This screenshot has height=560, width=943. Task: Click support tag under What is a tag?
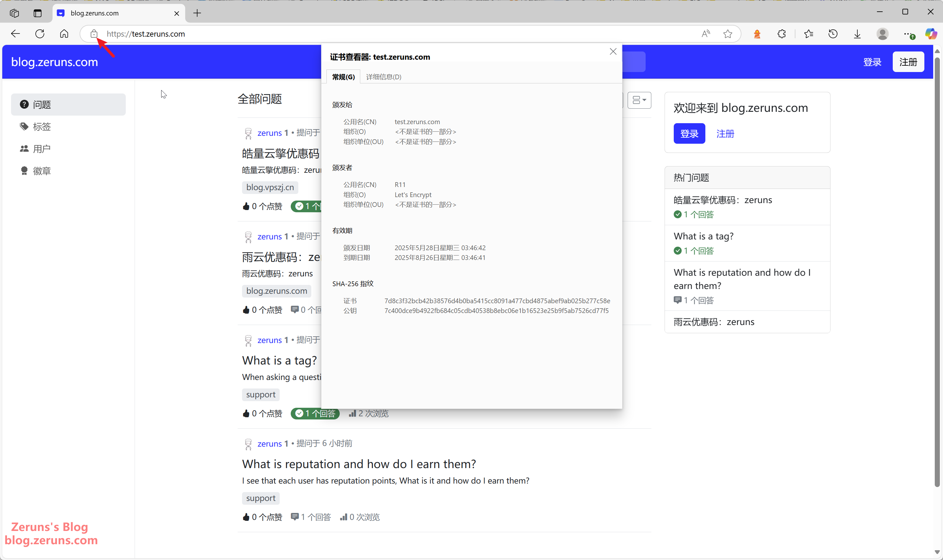coord(260,395)
